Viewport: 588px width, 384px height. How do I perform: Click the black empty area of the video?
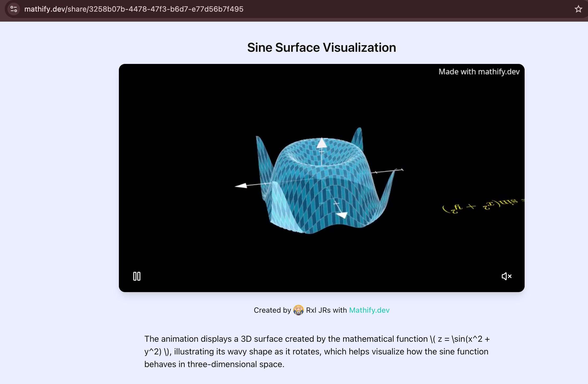click(x=185, y=119)
